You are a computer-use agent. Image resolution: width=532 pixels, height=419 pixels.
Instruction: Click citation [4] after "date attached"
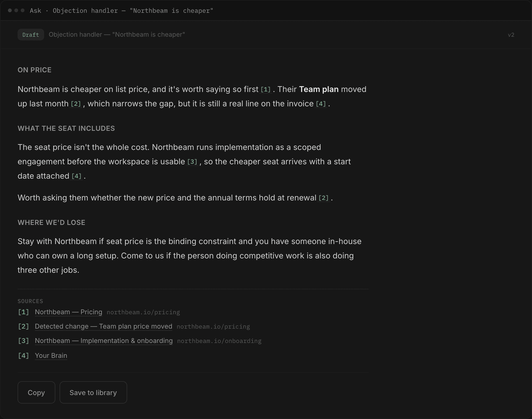[x=76, y=176]
